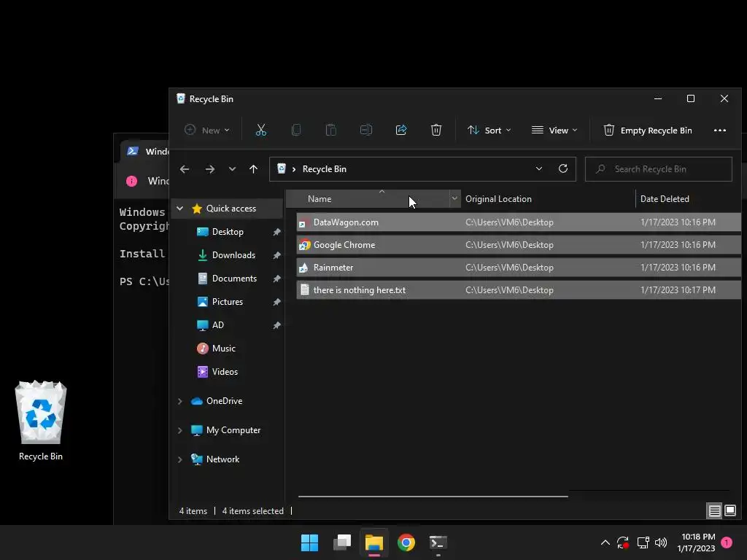This screenshot has height=560, width=747.
Task: Open the volume speaker tray icon
Action: tap(661, 542)
